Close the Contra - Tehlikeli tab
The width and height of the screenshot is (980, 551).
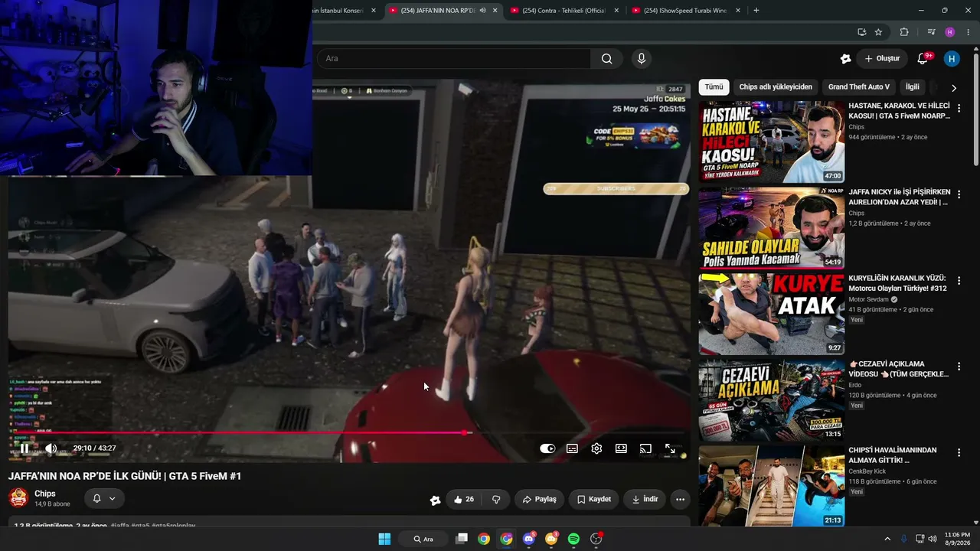[x=617, y=11]
